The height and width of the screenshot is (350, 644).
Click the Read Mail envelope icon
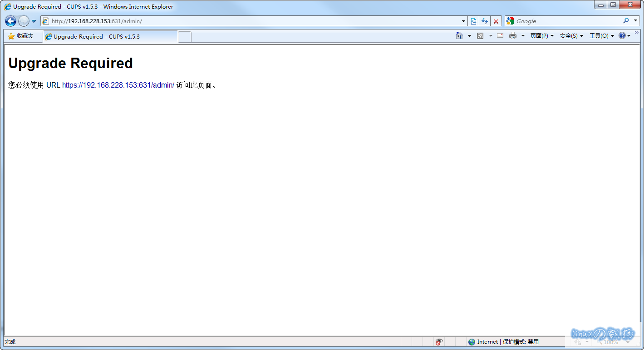(x=500, y=36)
